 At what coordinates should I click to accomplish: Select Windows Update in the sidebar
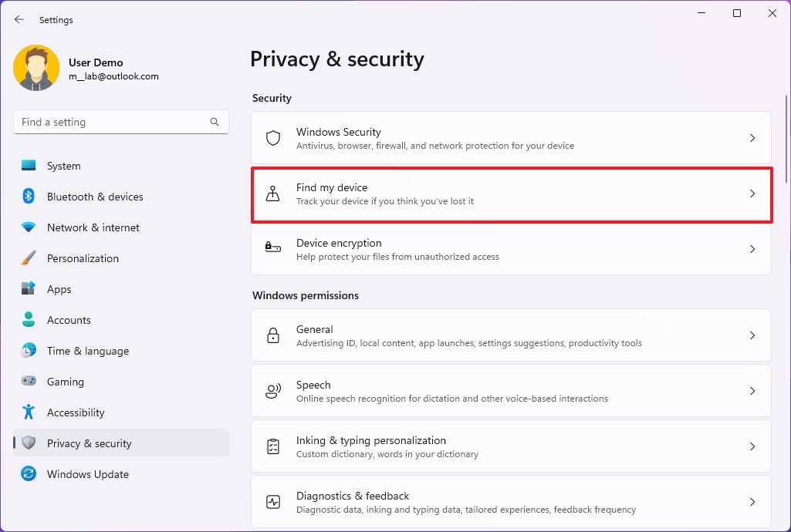click(87, 474)
